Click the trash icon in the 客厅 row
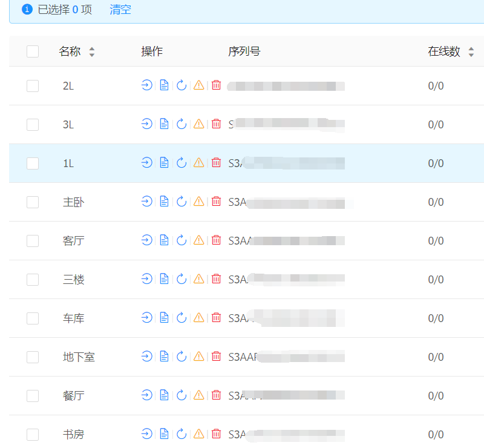Image resolution: width=484 pixels, height=448 pixels. tap(217, 240)
